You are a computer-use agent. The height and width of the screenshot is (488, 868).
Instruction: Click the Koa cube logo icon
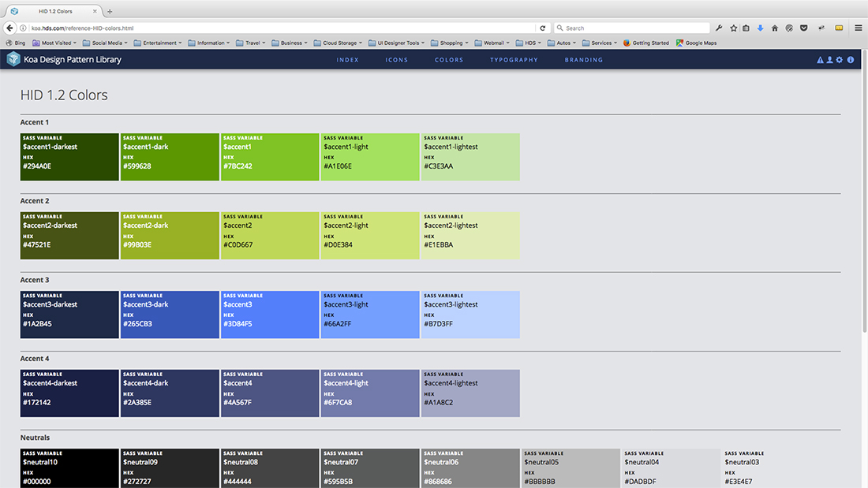(13, 58)
